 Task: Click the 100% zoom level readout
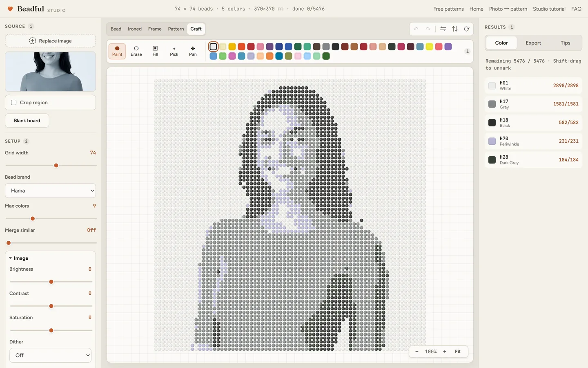coord(431,352)
